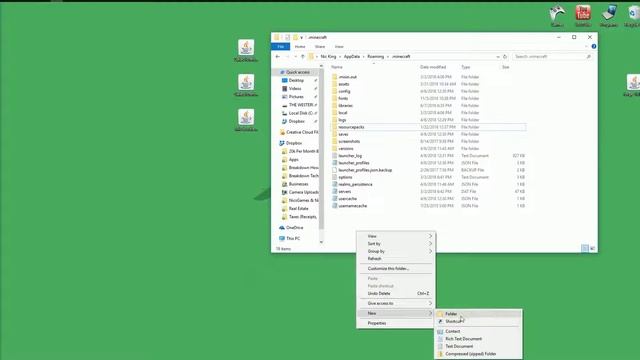The height and width of the screenshot is (360, 640).
Task: Select OneDrive in the navigation pane
Action: pos(291,228)
